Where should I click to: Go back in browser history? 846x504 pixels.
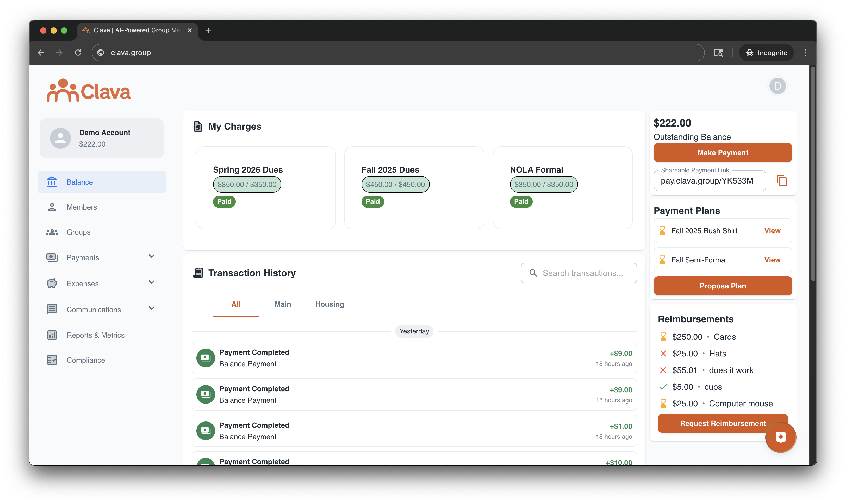point(41,53)
